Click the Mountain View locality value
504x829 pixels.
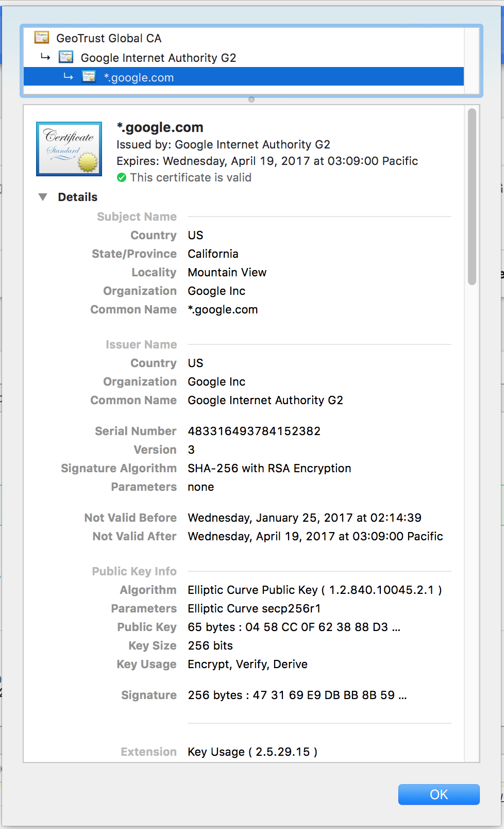coord(227,273)
